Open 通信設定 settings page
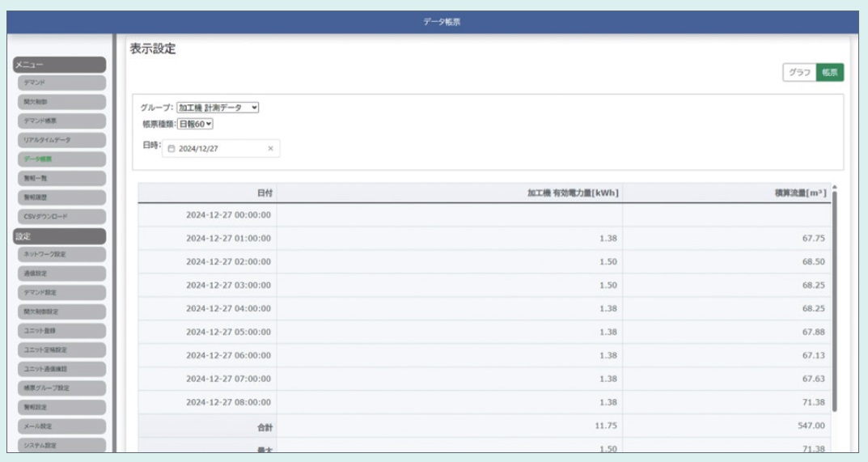The width and height of the screenshot is (868, 462). (61, 273)
